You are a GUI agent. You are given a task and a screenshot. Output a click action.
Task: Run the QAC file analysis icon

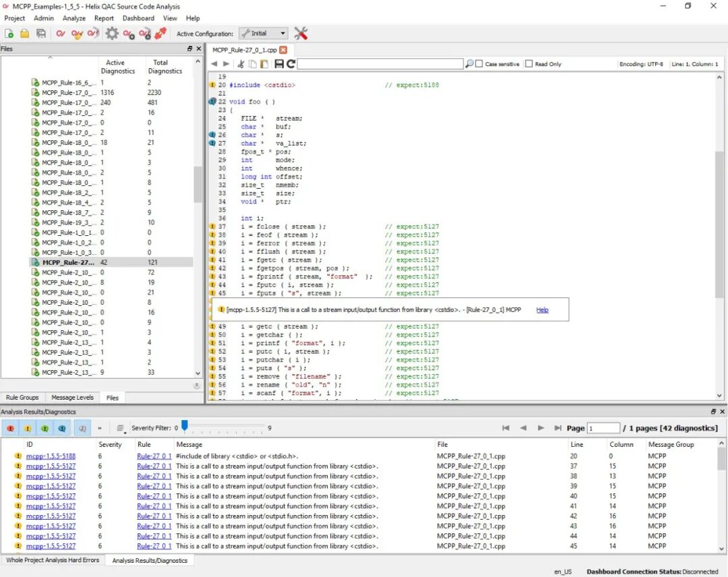pyautogui.click(x=61, y=34)
